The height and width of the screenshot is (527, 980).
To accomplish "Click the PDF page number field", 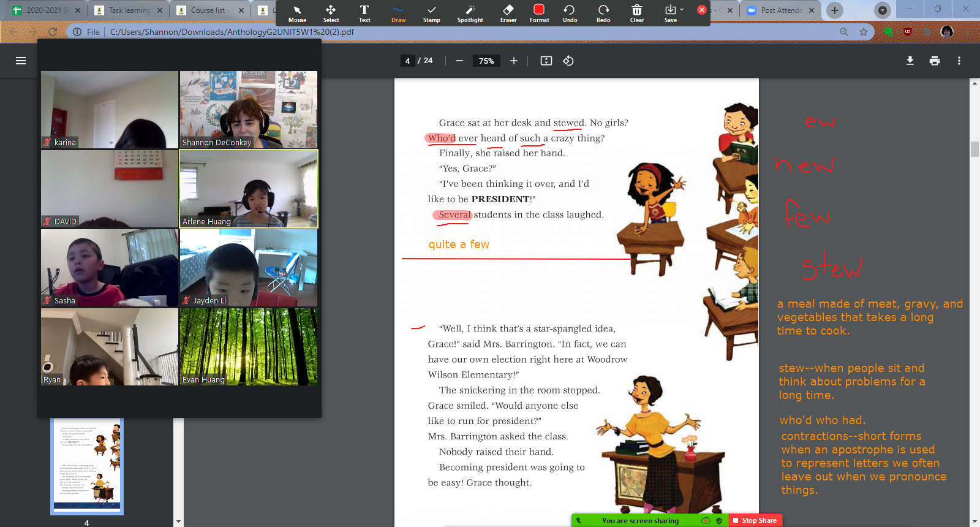I will [407, 61].
